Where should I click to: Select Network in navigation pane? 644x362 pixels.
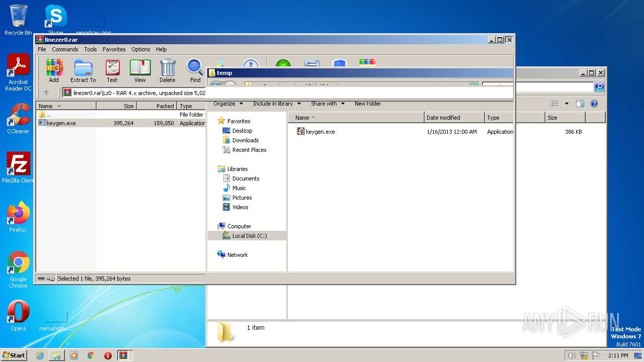233,255
